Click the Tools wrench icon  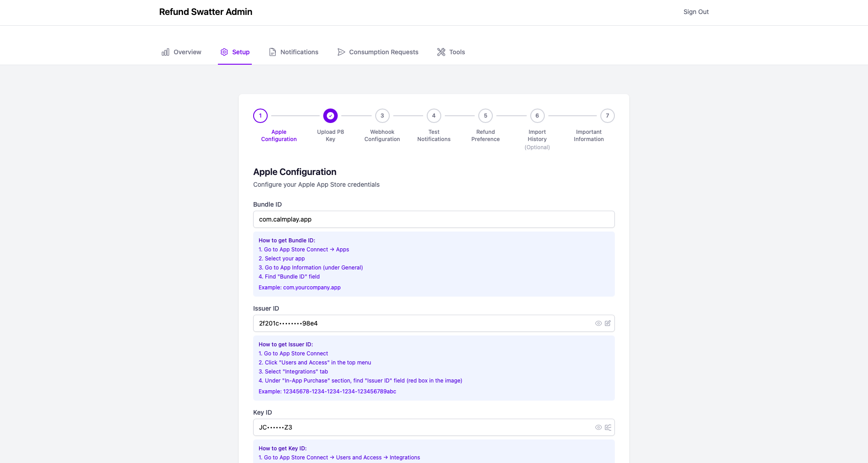tap(441, 52)
